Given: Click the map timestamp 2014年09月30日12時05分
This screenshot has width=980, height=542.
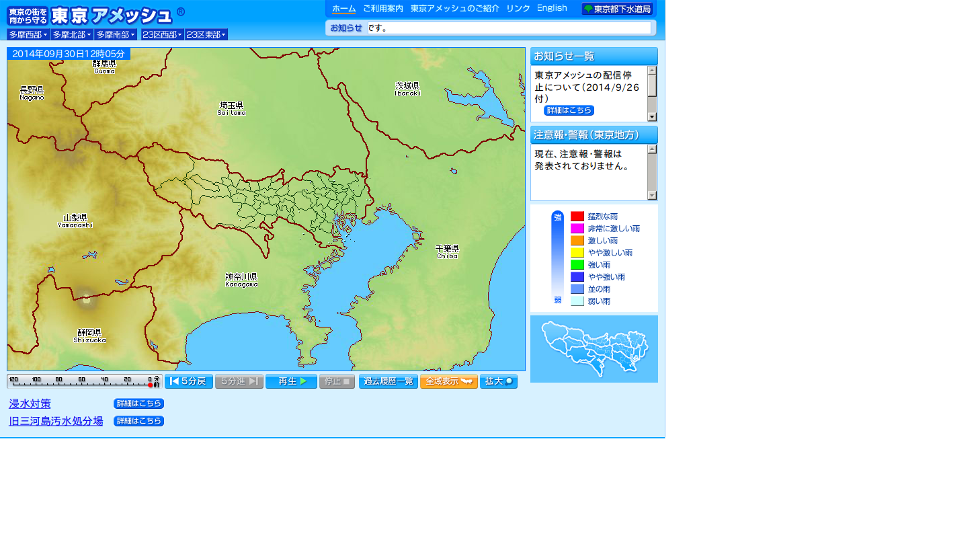Looking at the screenshot, I should click(69, 54).
